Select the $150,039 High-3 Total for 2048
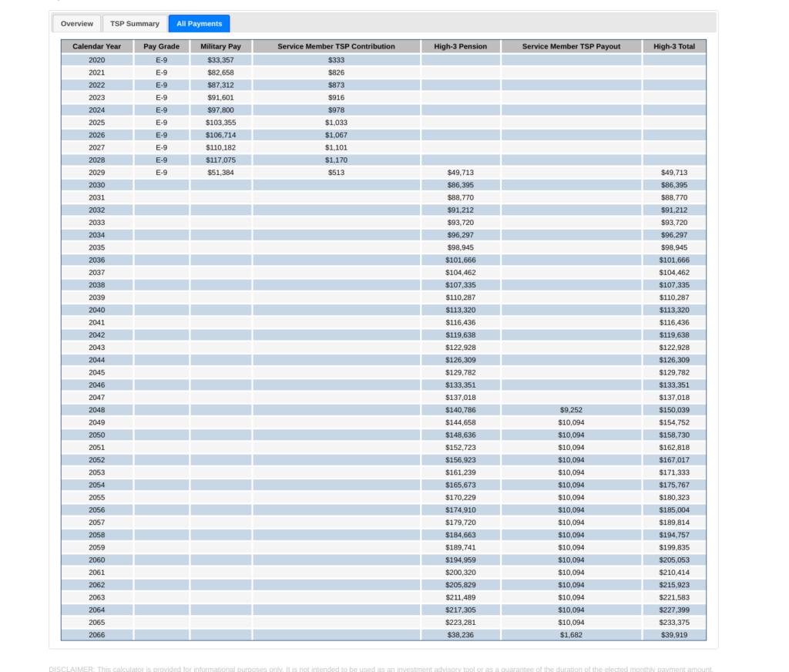This screenshot has height=672, width=789. point(674,410)
